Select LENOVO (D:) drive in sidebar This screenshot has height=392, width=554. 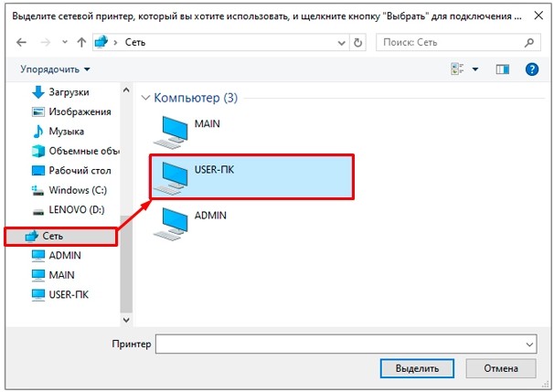click(69, 210)
